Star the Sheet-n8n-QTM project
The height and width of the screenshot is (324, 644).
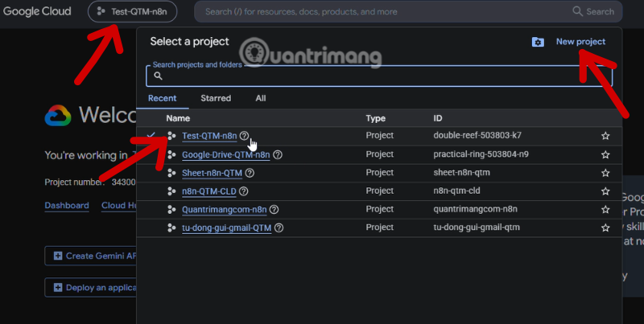pos(605,173)
